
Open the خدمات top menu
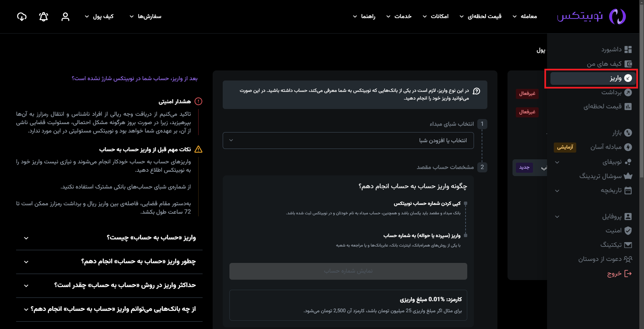pyautogui.click(x=399, y=16)
